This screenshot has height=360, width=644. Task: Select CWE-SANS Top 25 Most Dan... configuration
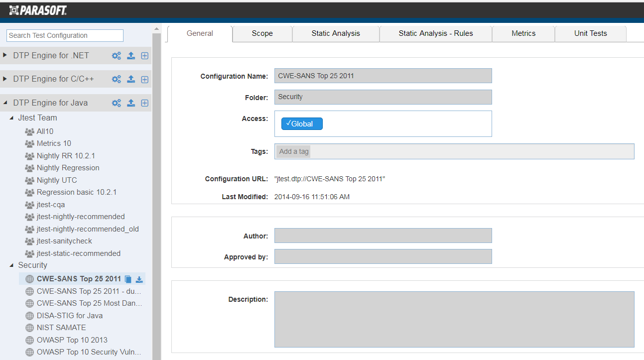point(89,303)
